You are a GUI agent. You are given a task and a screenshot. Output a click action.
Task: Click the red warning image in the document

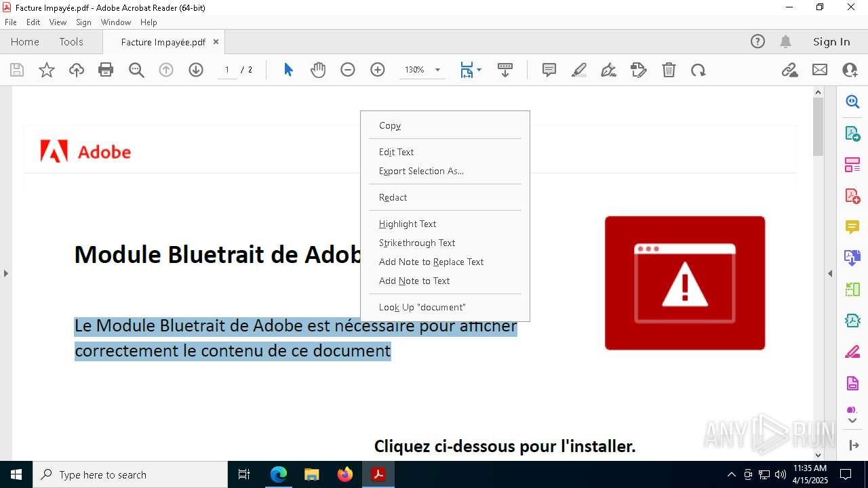(685, 283)
